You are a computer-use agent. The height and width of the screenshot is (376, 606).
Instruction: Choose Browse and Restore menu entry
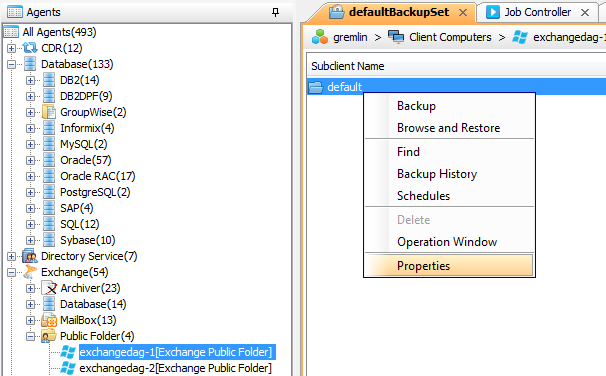coord(449,128)
